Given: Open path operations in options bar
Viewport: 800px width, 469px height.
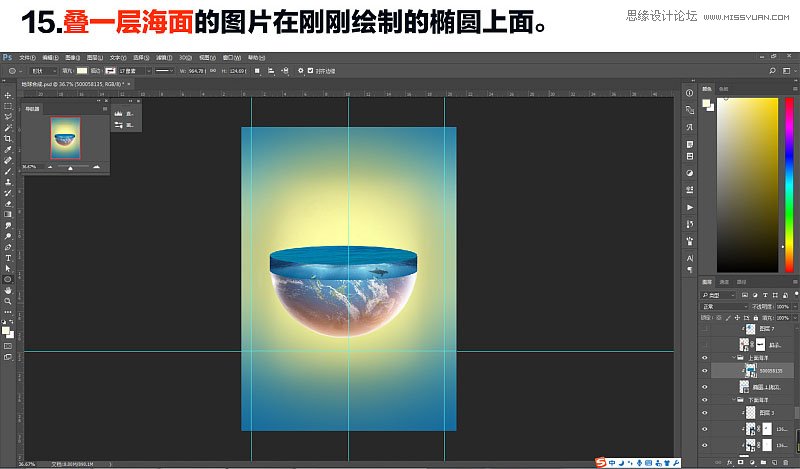Looking at the screenshot, I should coord(257,71).
